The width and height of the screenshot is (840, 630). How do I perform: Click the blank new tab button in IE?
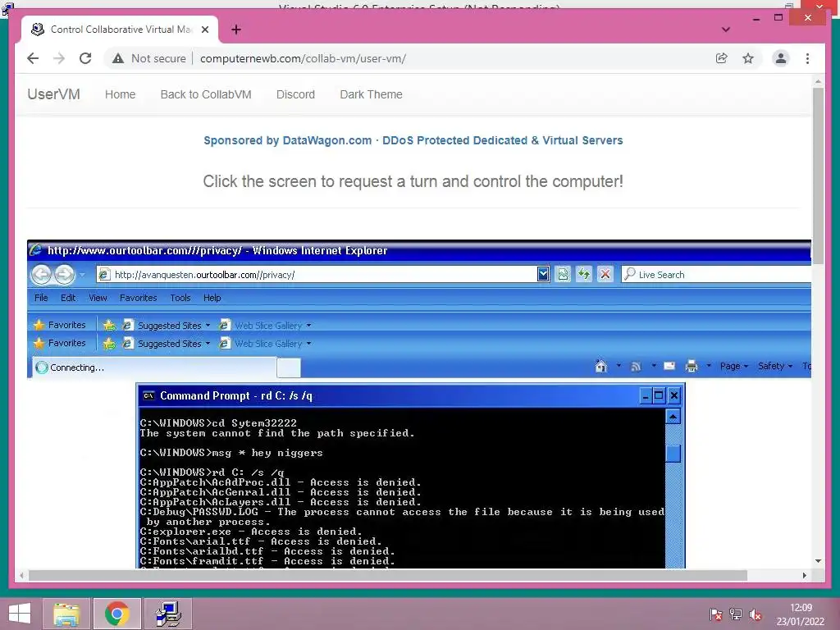(289, 368)
